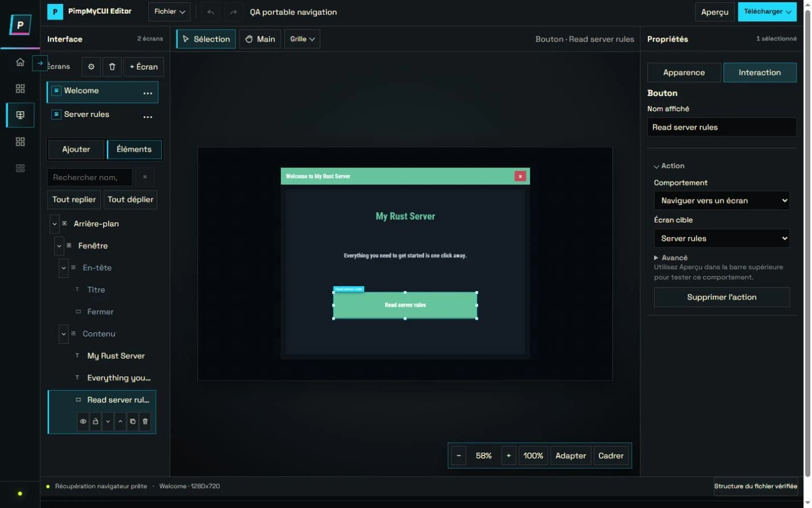
Task: Collapse the Contenu tree node chevron
Action: point(64,334)
